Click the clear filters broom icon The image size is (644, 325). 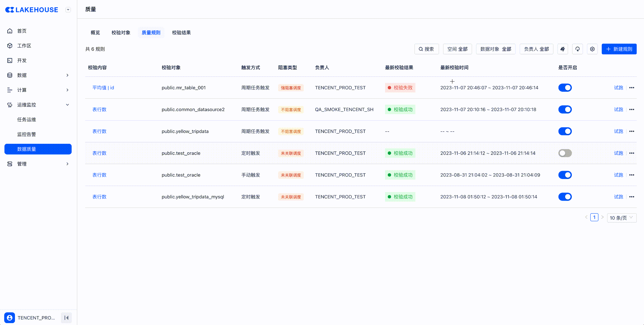[x=563, y=49]
